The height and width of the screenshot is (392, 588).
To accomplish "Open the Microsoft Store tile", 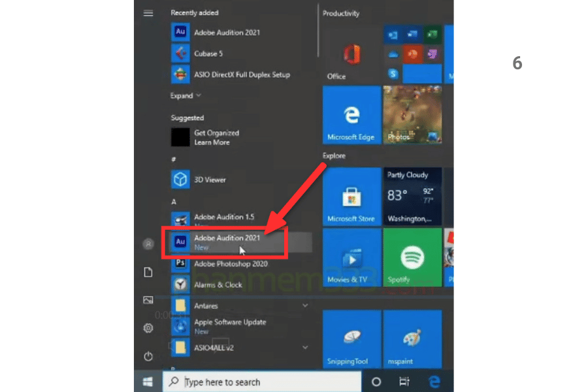I will (x=351, y=197).
